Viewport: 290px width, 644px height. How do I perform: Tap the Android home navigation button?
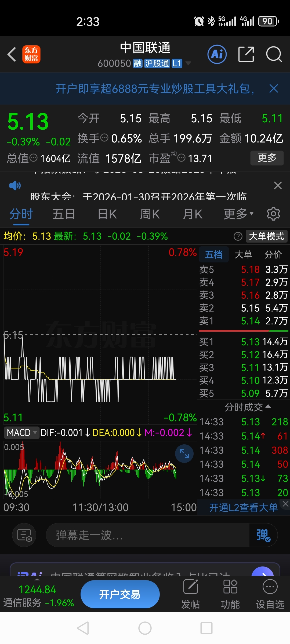(145, 628)
